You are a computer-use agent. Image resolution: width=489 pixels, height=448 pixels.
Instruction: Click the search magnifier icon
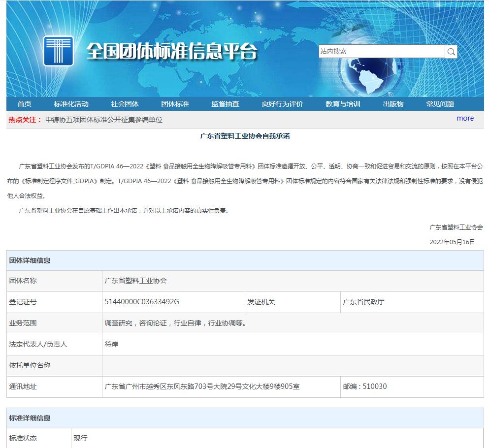[451, 52]
